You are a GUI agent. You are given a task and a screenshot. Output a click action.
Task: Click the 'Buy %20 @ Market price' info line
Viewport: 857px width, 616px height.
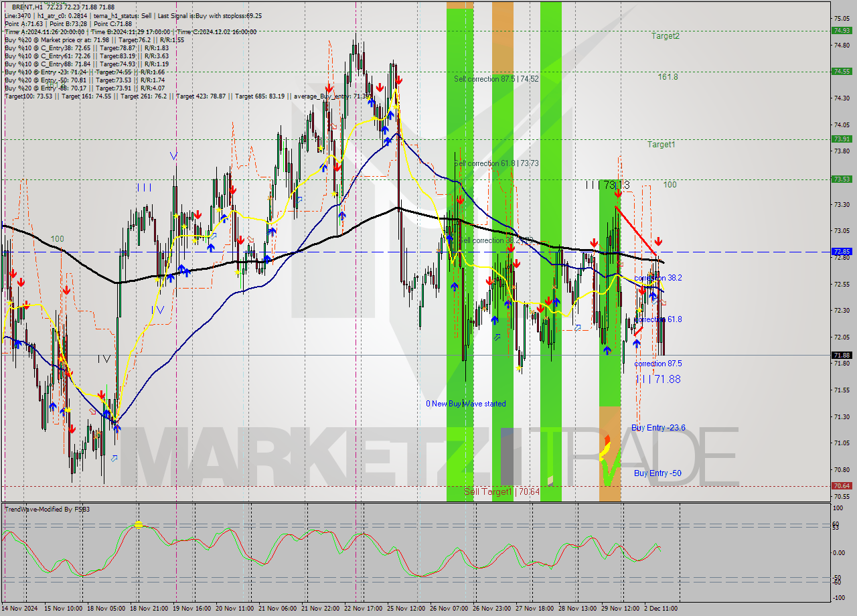(94, 40)
